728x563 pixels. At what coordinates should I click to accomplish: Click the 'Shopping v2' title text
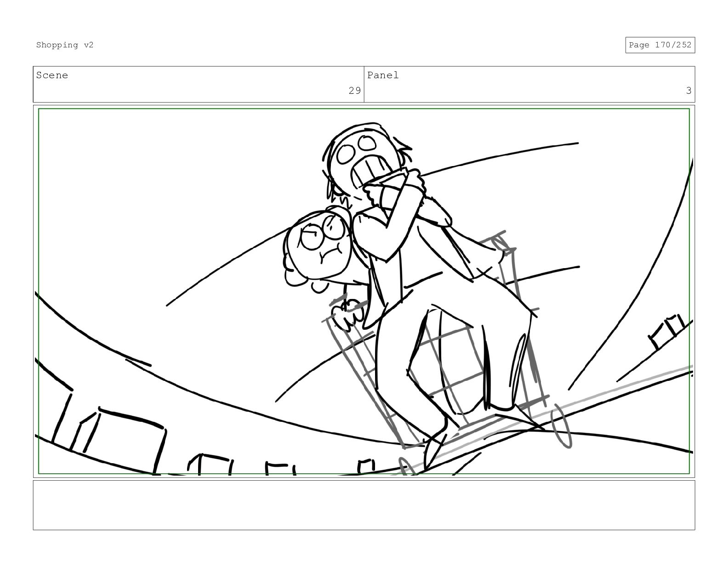65,45
